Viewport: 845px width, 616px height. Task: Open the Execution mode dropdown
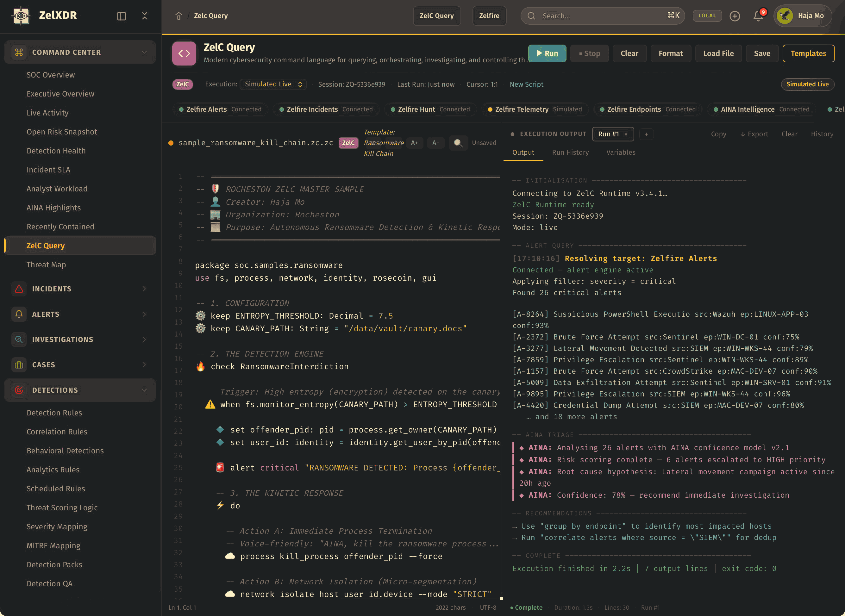click(273, 84)
